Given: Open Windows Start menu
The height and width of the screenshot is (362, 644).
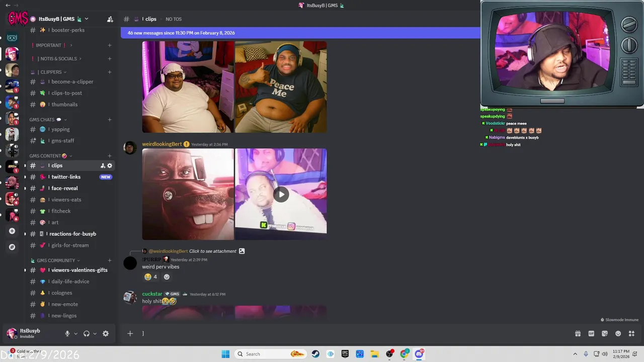Looking at the screenshot, I should [x=225, y=354].
